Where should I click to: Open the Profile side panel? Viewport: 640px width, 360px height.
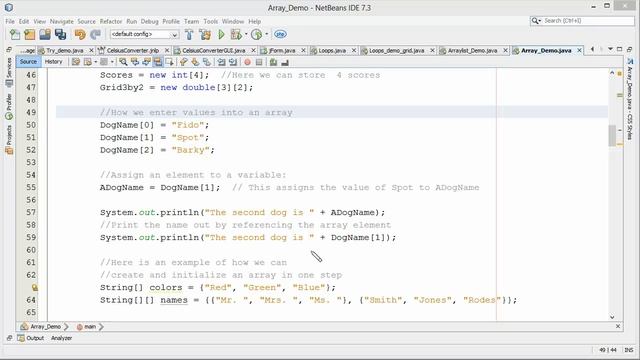tap(9, 107)
